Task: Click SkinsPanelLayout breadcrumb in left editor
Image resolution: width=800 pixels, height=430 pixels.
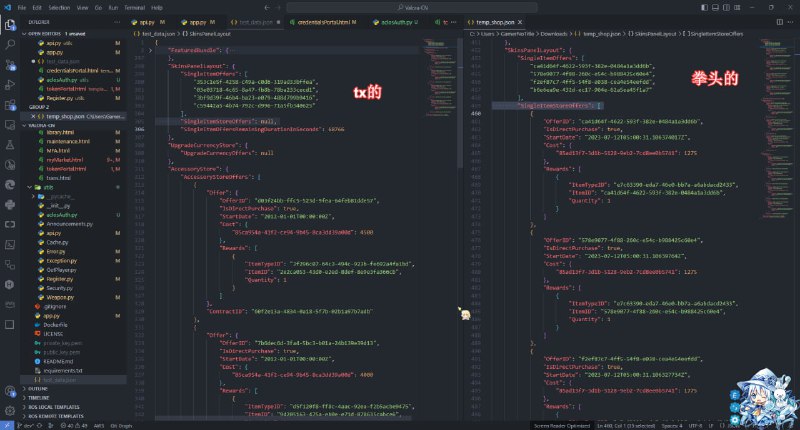Action: (210, 34)
